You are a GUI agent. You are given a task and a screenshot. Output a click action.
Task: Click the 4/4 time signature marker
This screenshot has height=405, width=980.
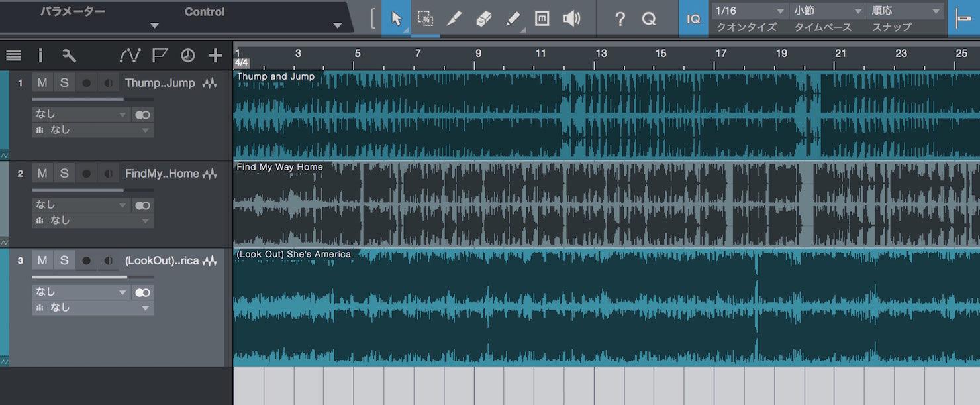coord(242,63)
